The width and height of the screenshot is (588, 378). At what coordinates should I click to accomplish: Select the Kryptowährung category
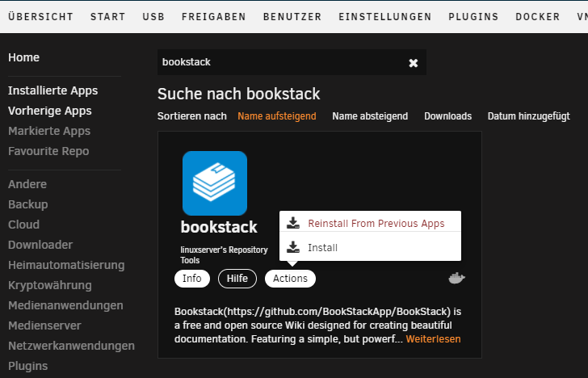tap(50, 285)
